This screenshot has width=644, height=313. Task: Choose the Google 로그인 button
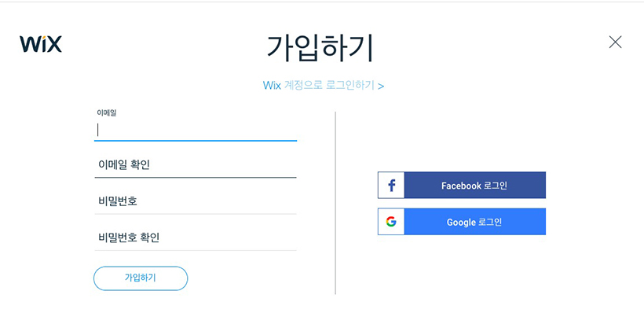(462, 222)
